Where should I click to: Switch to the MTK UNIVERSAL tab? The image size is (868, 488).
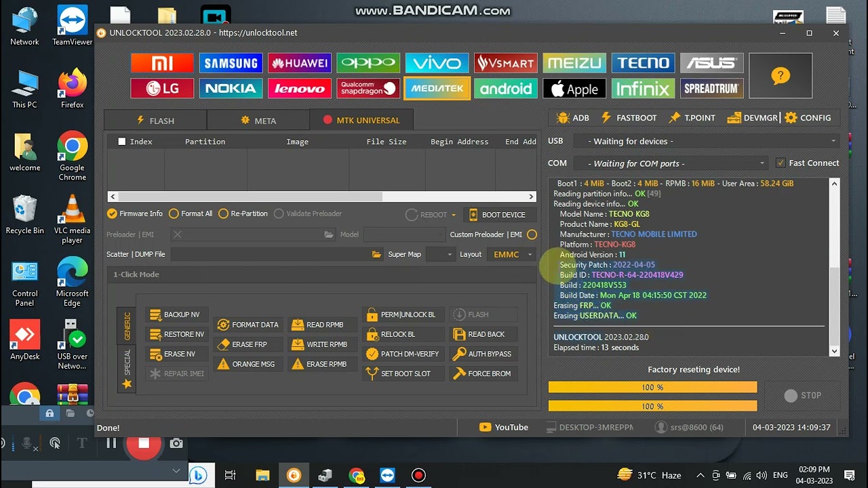(x=361, y=119)
